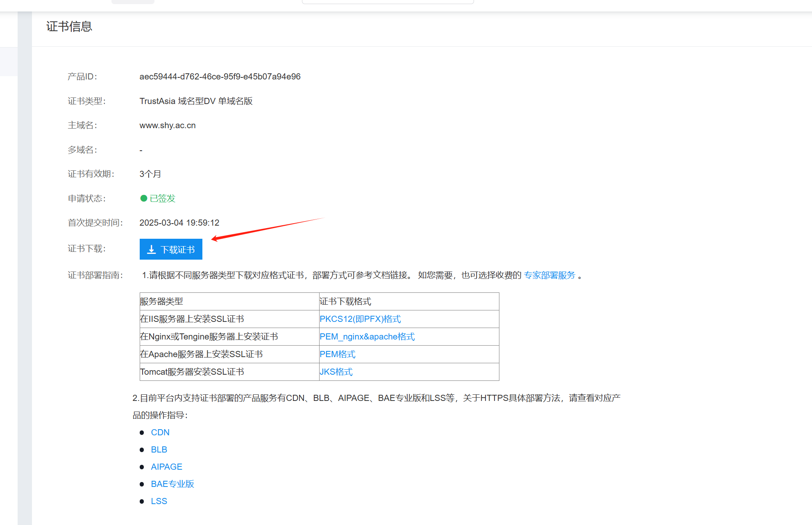Click the 已签发 status text
The width and height of the screenshot is (812, 525).
162,198
